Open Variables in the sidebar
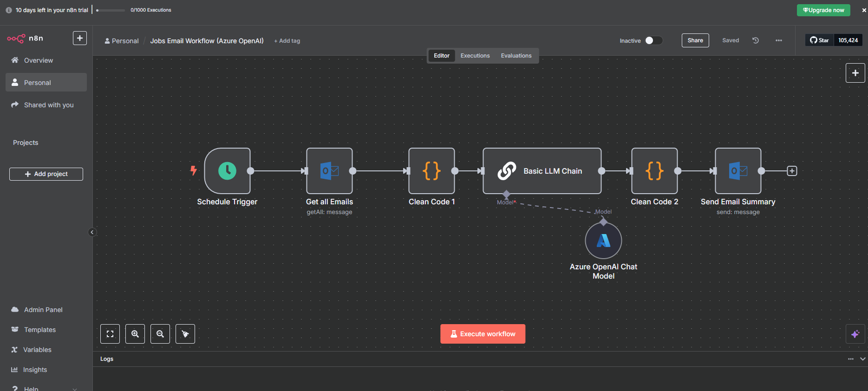Image resolution: width=868 pixels, height=391 pixels. 46,350
